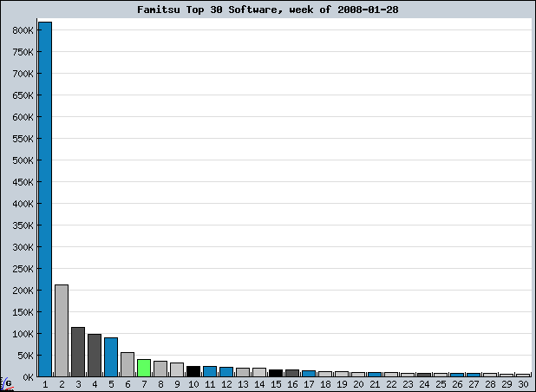Click the 350K y-axis label
Image resolution: width=536 pixels, height=392 pixels.
point(23,225)
